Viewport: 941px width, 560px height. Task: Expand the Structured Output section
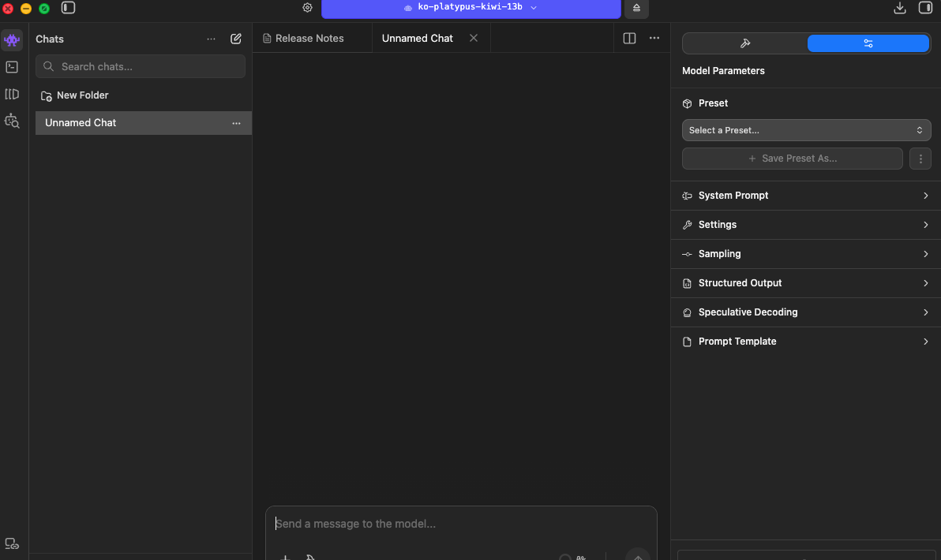pyautogui.click(x=806, y=283)
